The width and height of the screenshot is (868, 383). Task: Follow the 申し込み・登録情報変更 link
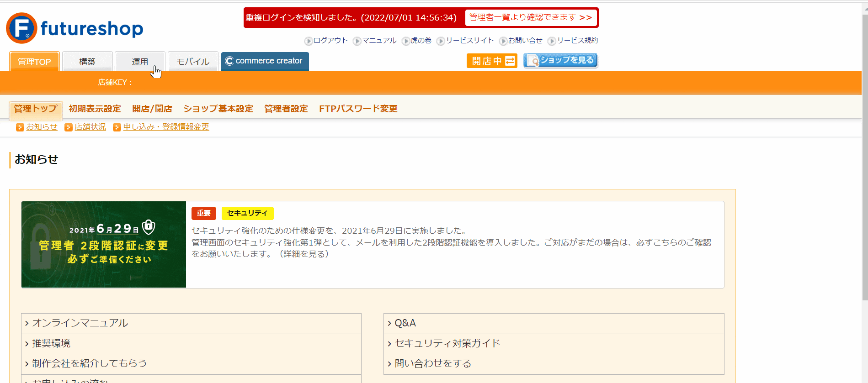(166, 127)
